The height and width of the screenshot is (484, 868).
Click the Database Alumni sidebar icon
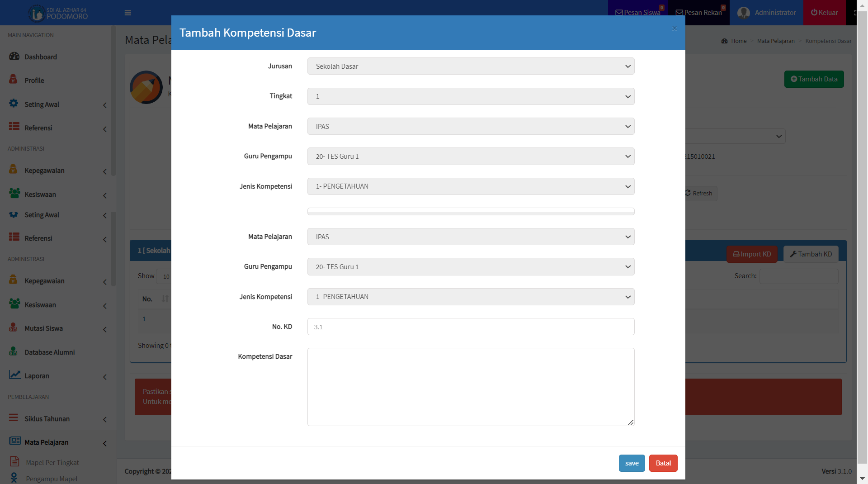[x=14, y=351]
